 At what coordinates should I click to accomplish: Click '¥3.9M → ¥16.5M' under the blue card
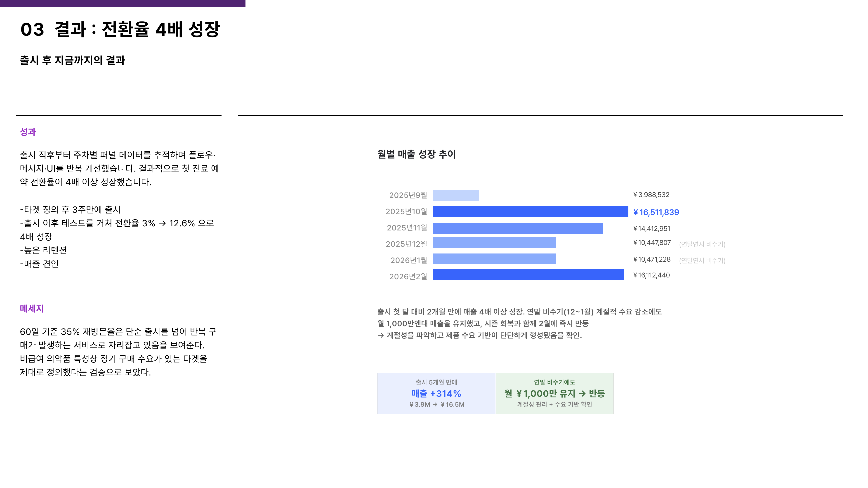coord(437,404)
